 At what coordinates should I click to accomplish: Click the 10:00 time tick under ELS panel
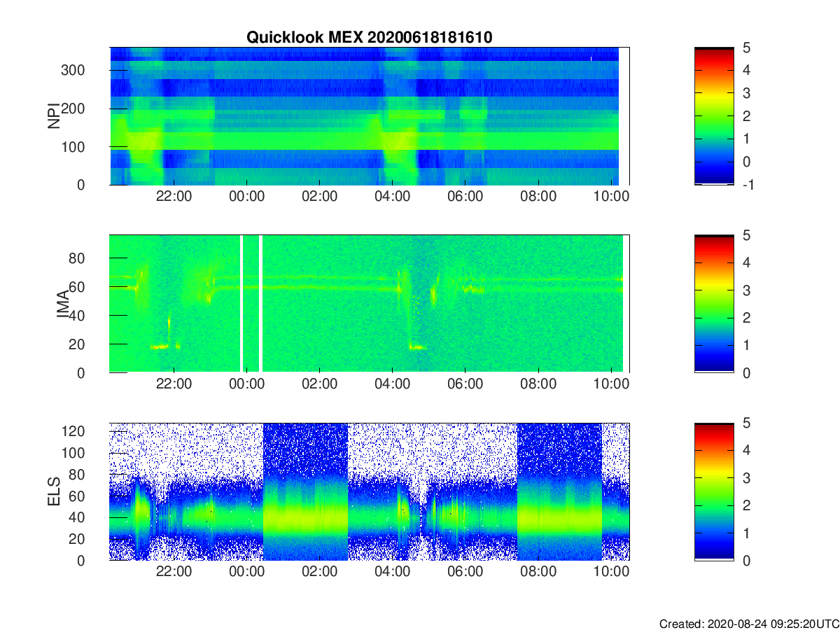(x=612, y=572)
